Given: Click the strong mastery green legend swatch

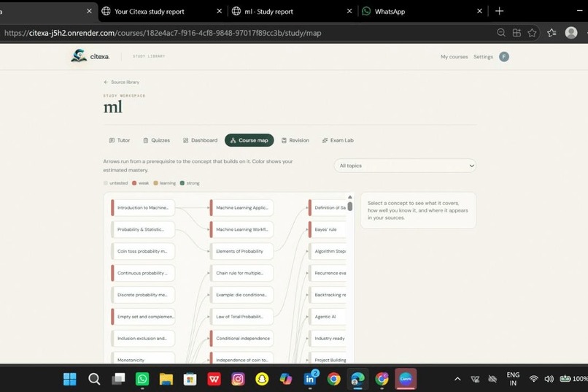Looking at the screenshot, I should (182, 183).
